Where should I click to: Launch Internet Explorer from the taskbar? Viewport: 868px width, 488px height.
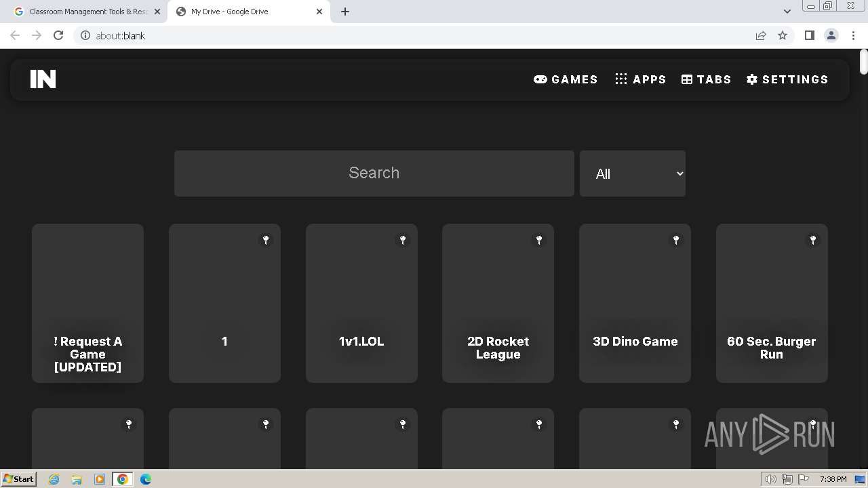(54, 479)
